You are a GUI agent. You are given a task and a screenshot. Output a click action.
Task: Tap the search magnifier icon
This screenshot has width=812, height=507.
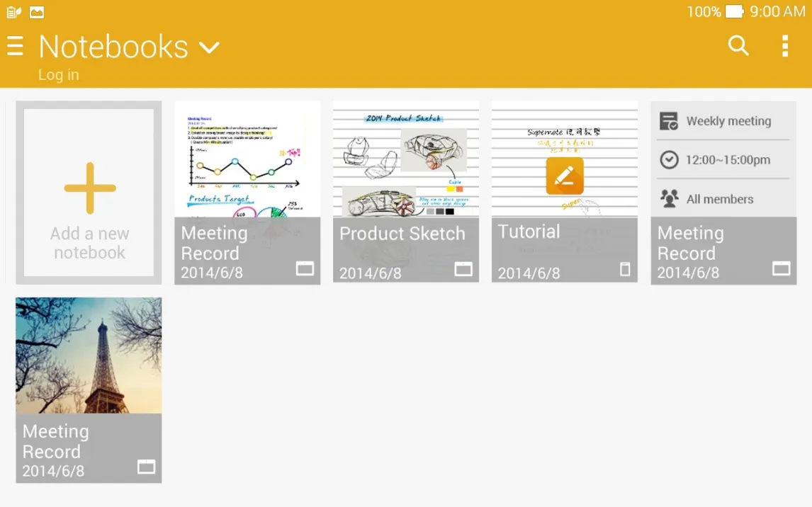738,46
